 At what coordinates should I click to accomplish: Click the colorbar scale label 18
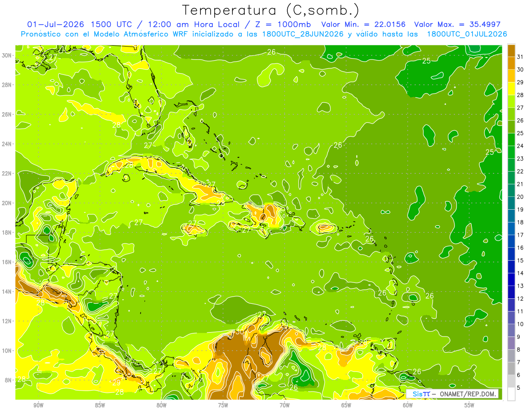[x=520, y=222]
